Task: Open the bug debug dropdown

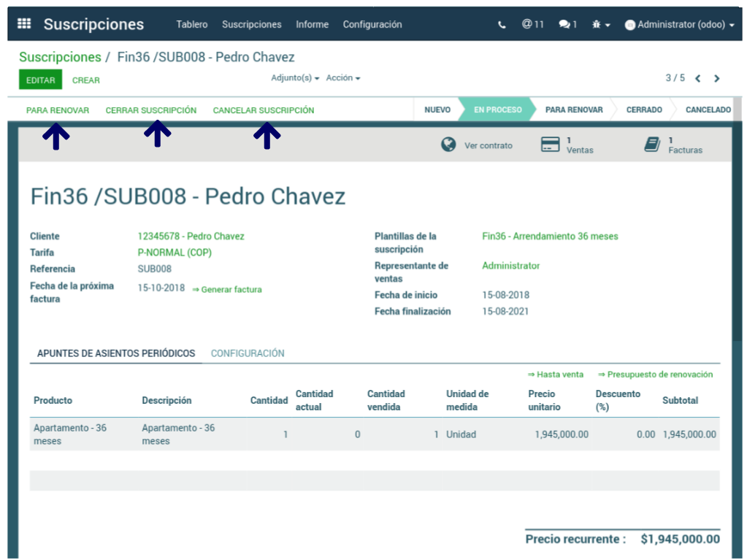Action: point(601,25)
